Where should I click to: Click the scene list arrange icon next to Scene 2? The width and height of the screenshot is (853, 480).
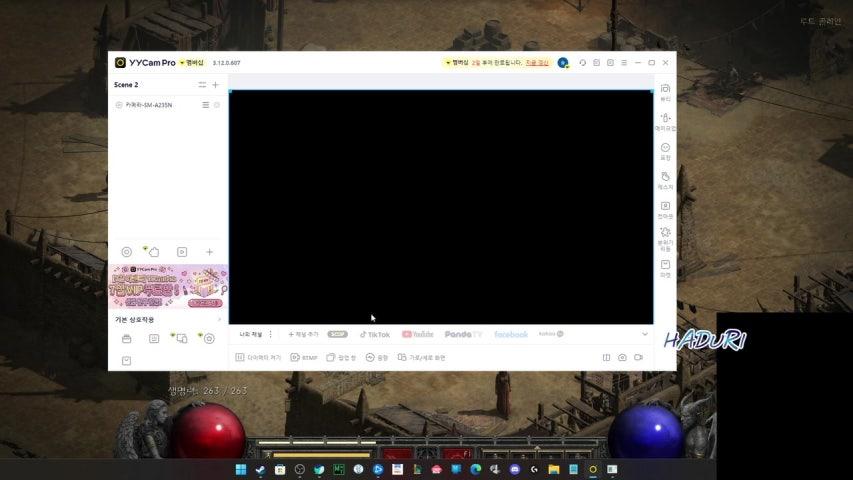[x=202, y=85]
